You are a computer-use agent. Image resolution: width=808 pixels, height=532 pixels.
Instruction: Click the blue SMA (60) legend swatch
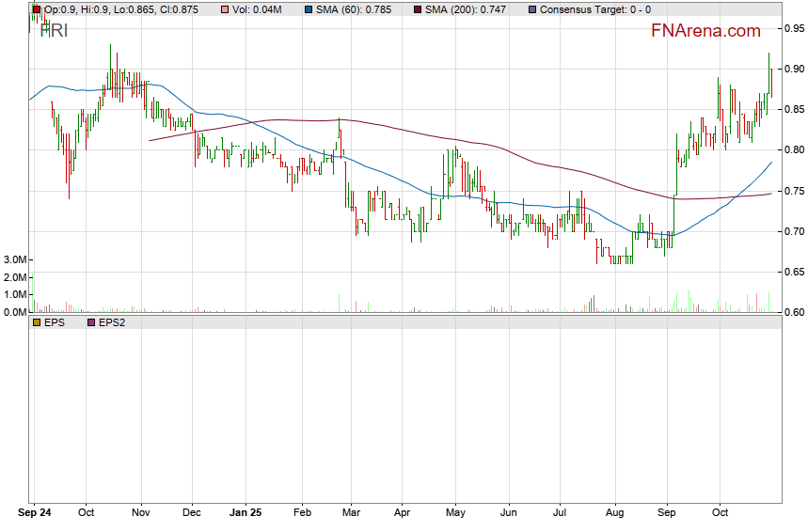pyautogui.click(x=309, y=9)
